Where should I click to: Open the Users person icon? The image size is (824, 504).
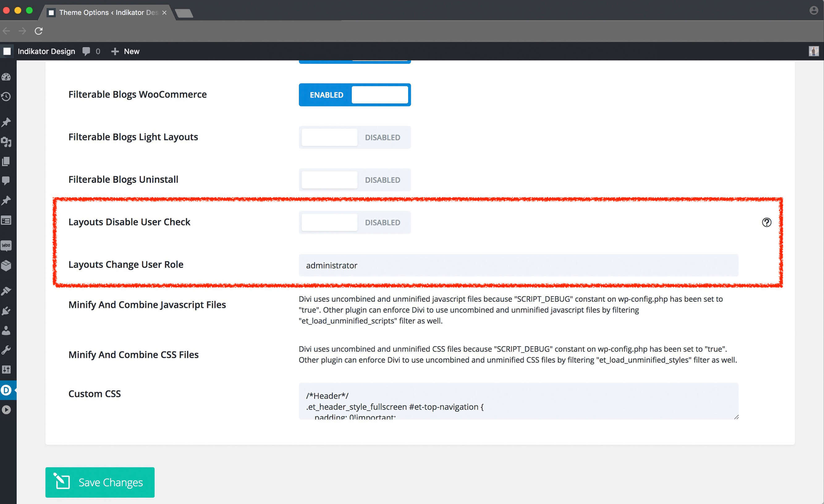point(6,330)
